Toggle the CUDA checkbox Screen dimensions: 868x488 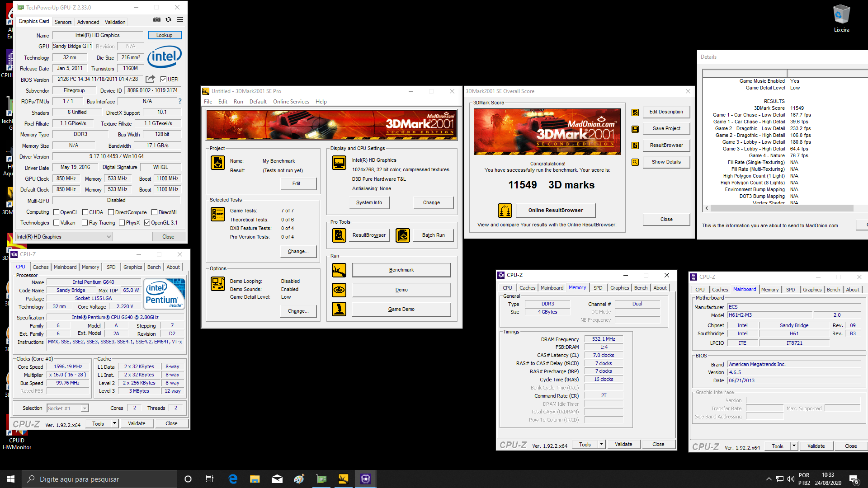85,212
